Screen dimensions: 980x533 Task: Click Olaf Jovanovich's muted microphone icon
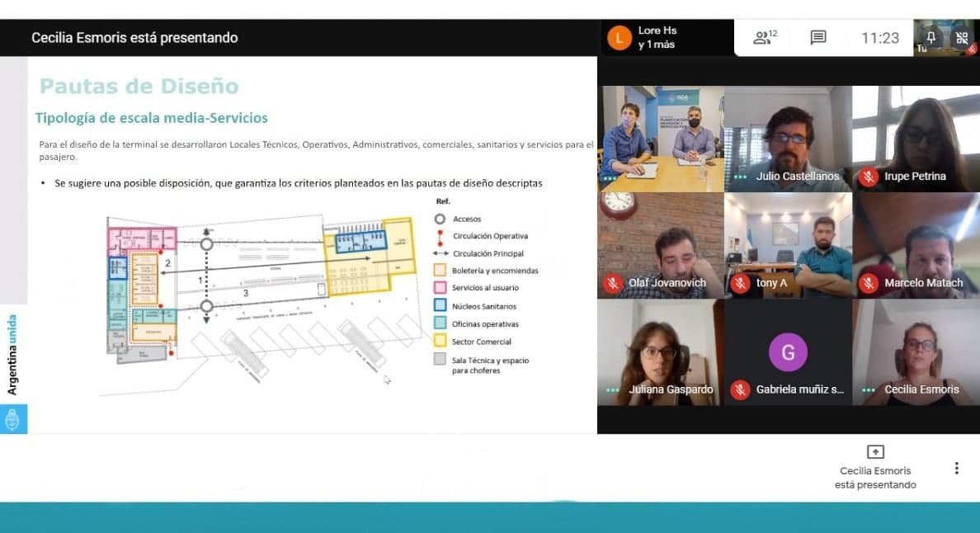pos(612,283)
